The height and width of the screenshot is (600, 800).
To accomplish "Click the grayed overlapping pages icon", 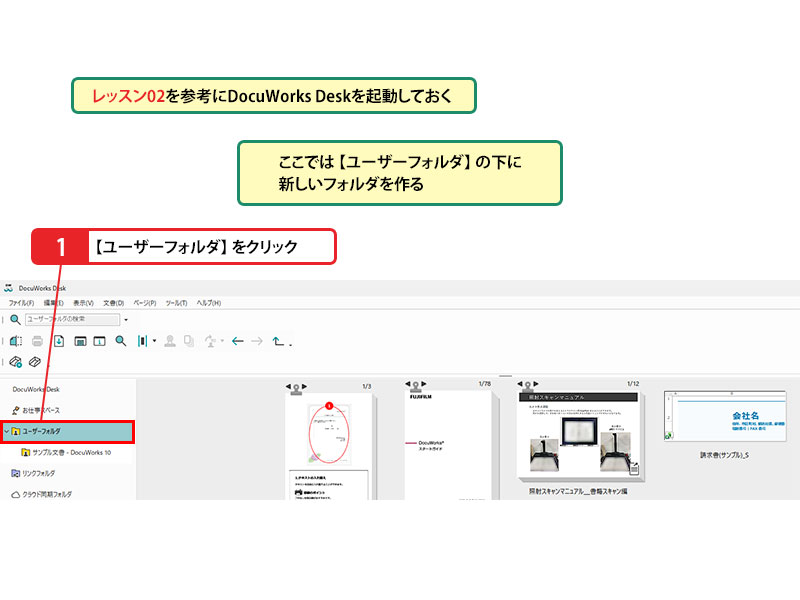I will (x=189, y=341).
